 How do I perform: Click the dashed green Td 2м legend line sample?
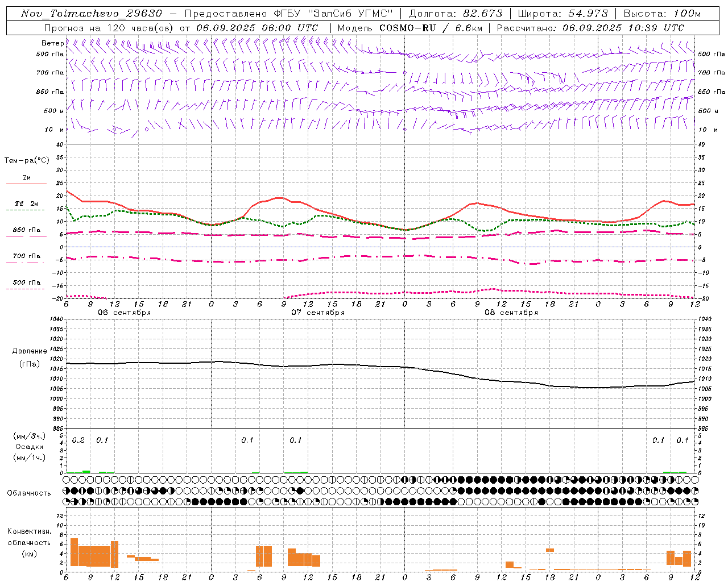click(x=25, y=210)
